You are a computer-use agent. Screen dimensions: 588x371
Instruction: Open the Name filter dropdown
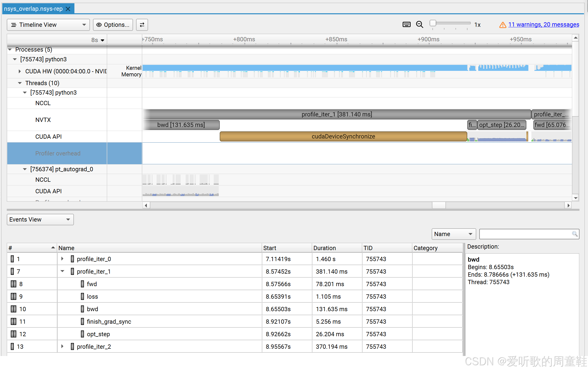453,234
